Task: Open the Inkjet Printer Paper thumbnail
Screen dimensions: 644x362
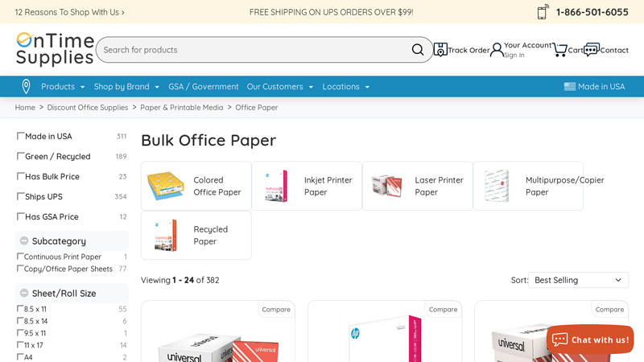Action: click(276, 186)
